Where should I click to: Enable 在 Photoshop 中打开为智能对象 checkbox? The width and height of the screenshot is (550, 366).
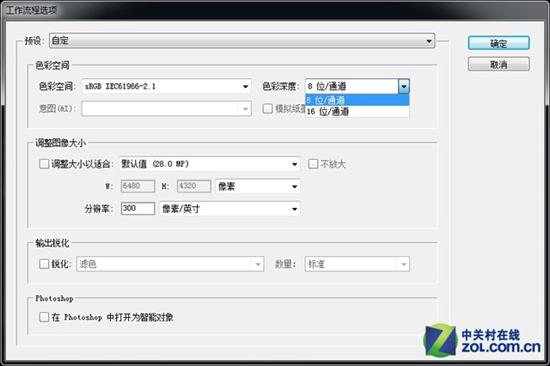click(44, 317)
